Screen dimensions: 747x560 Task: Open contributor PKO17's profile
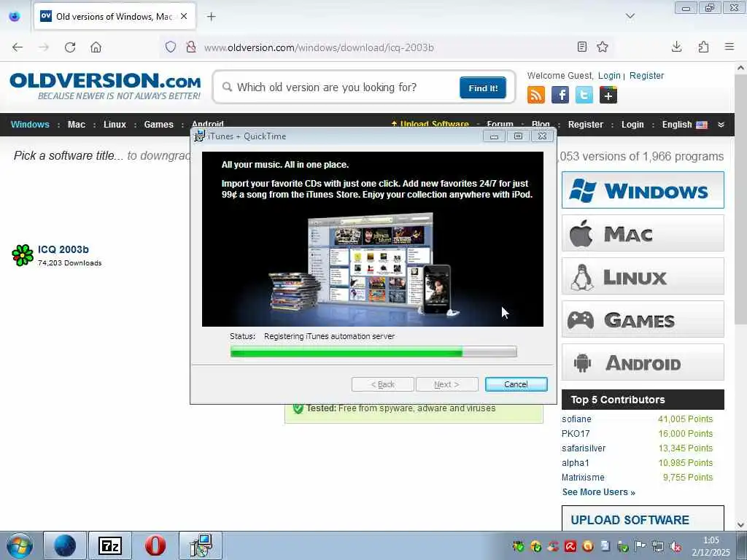pyautogui.click(x=576, y=434)
